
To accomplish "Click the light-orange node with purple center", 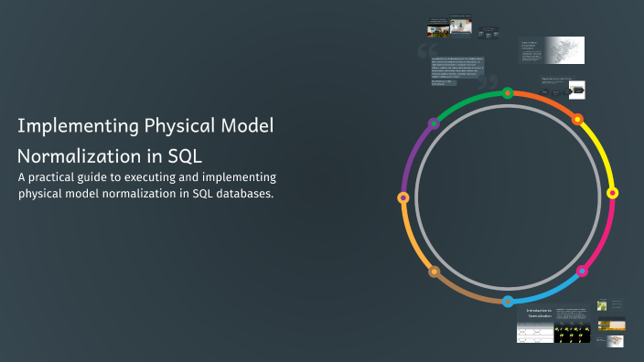I will [403, 197].
